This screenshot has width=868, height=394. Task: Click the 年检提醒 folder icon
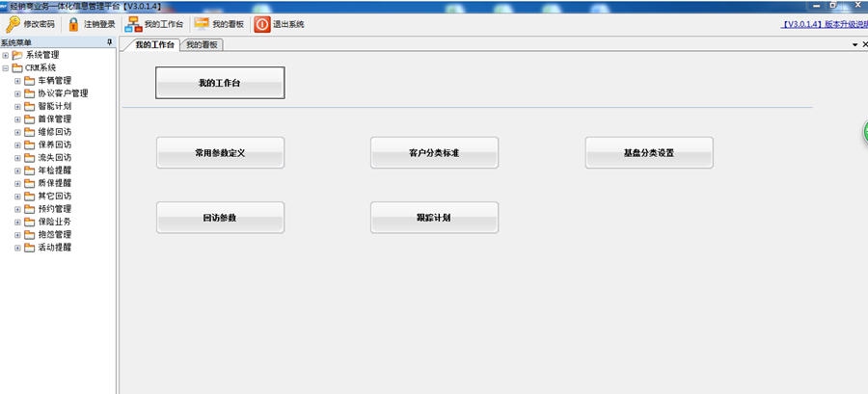click(29, 171)
